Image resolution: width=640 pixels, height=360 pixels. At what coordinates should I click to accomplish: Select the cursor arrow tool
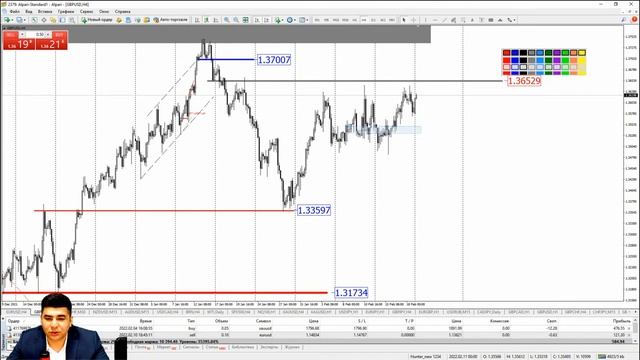point(404,20)
